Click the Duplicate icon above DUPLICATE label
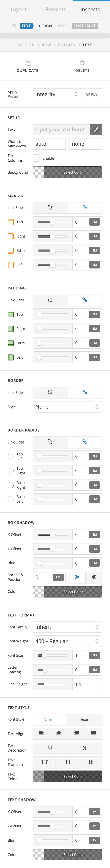 pyautogui.click(x=28, y=63)
